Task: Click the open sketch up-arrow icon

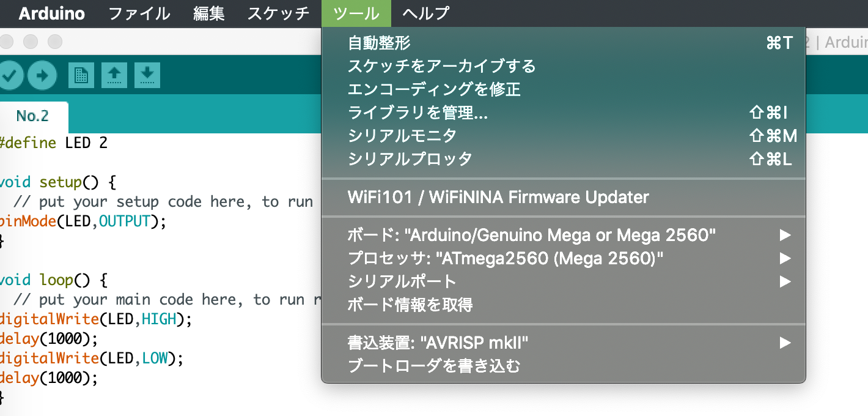Action: (114, 74)
